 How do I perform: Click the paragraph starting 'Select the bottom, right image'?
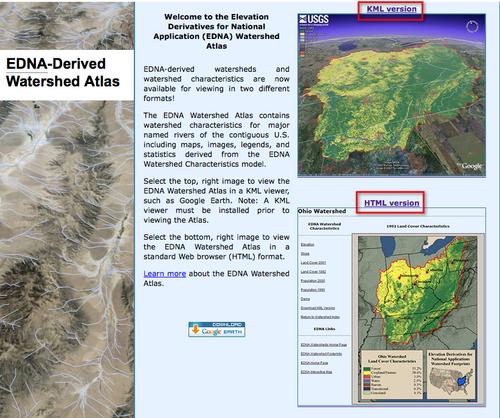[x=217, y=247]
